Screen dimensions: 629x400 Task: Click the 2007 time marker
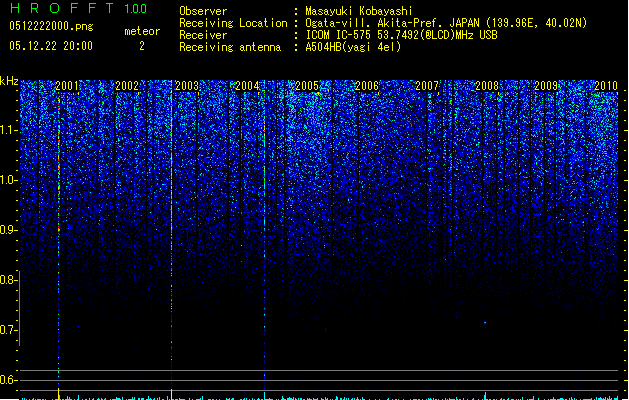(427, 86)
